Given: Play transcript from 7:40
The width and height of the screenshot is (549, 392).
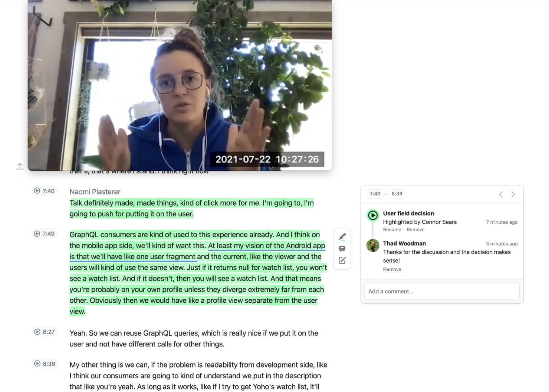Looking at the screenshot, I should [x=45, y=191].
